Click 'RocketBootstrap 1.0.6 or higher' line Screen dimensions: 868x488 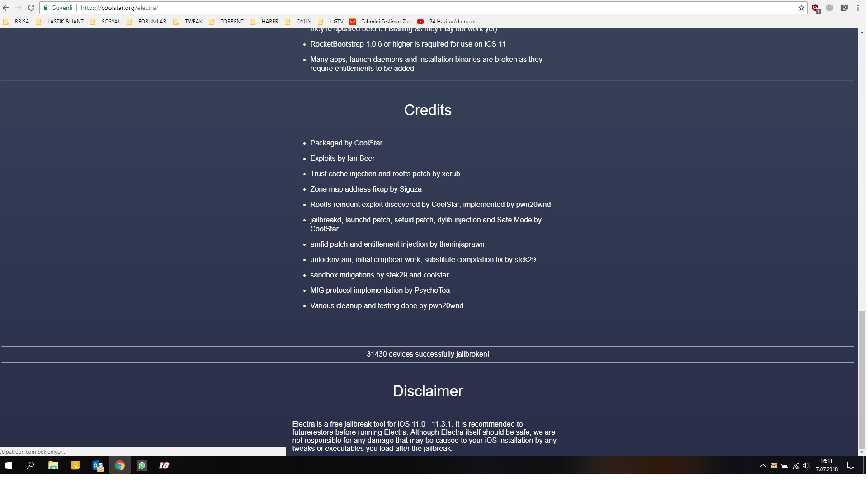coord(408,44)
